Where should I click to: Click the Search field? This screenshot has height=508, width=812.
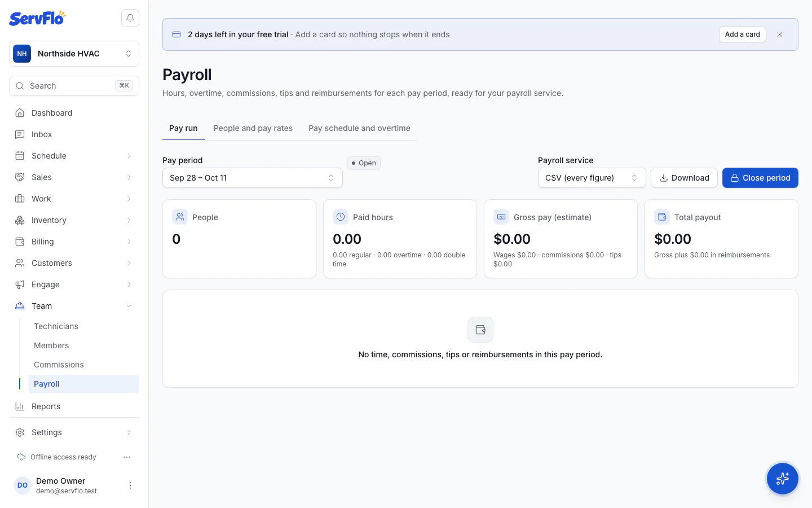click(x=74, y=86)
